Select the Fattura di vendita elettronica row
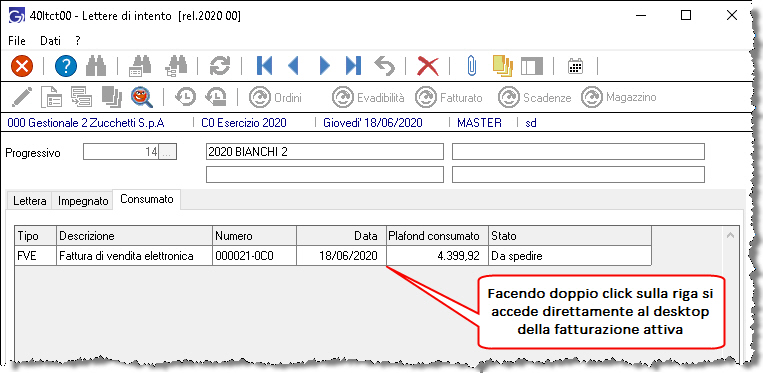 [x=333, y=256]
